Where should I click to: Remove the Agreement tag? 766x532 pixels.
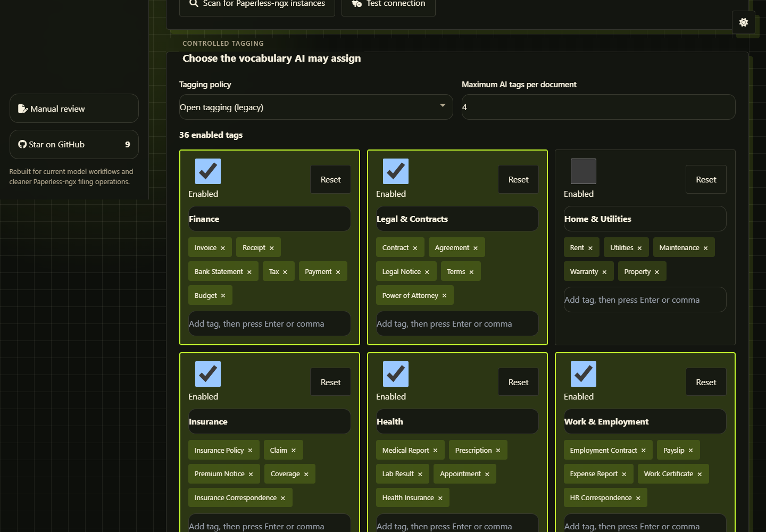(x=476, y=248)
